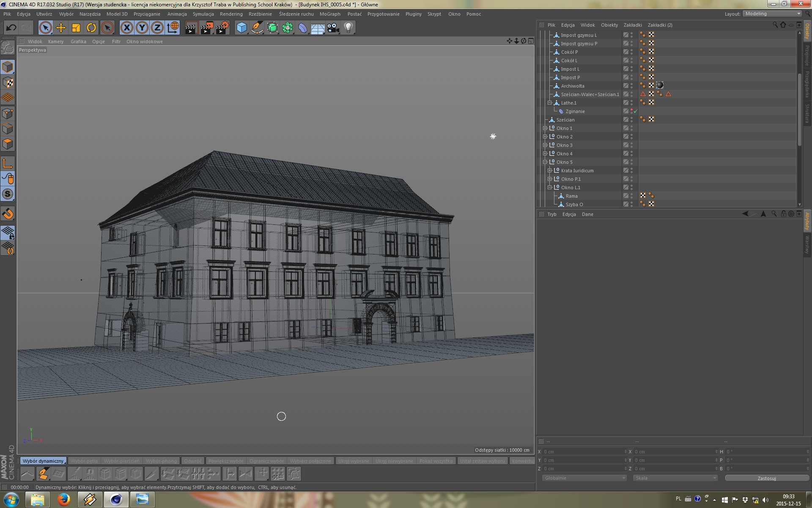Open the Rendering menu

(x=231, y=14)
